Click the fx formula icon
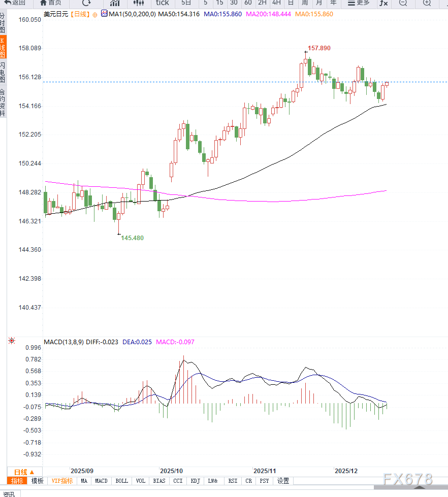 [383, 3]
